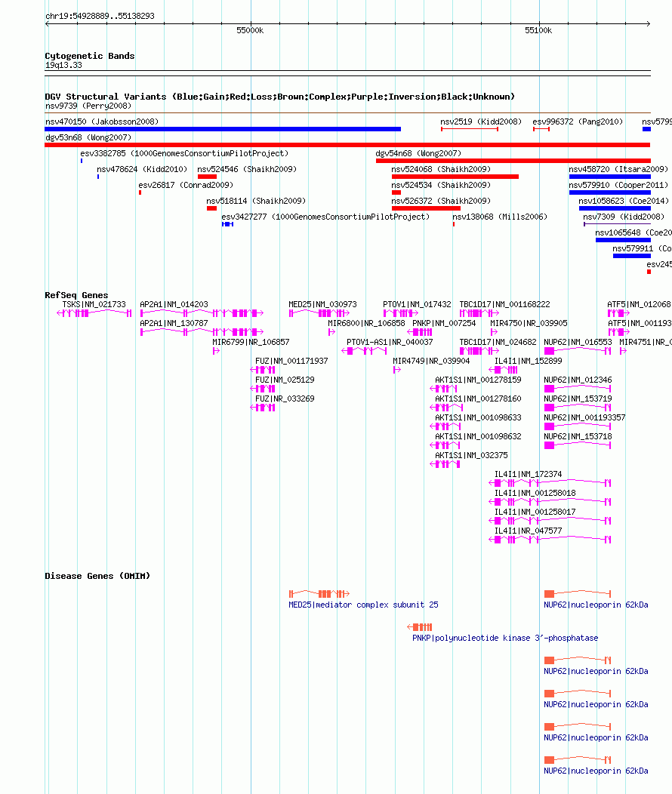This screenshot has width=672, height=794.
Task: Click the OMIM MED25 disease gene glyph
Action: tap(319, 594)
